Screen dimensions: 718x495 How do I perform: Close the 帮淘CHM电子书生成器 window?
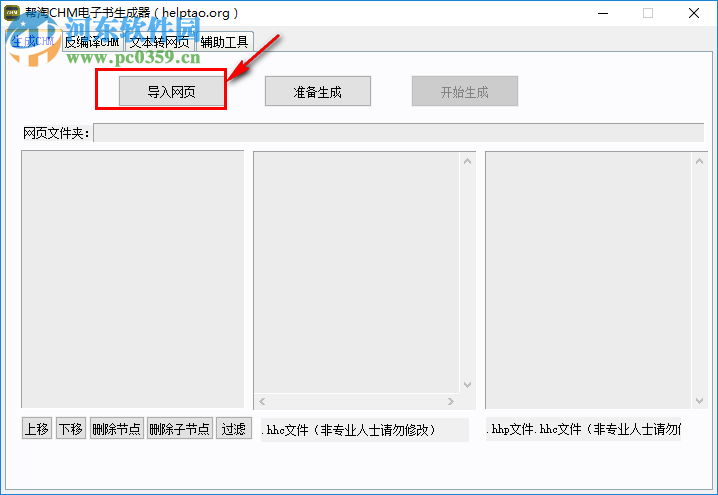694,13
